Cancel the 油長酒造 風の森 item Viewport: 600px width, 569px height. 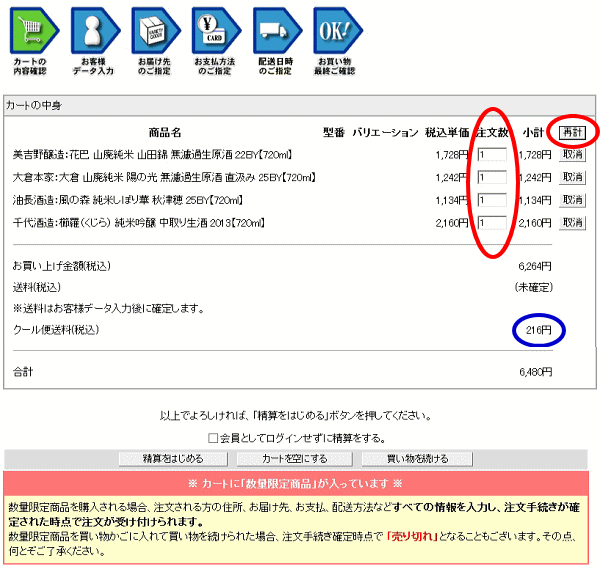[572, 200]
